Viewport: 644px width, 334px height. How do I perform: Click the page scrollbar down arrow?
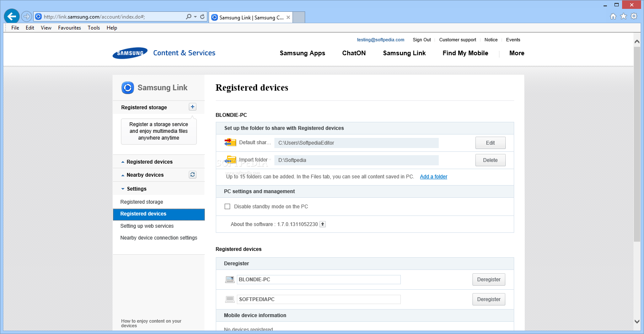637,321
